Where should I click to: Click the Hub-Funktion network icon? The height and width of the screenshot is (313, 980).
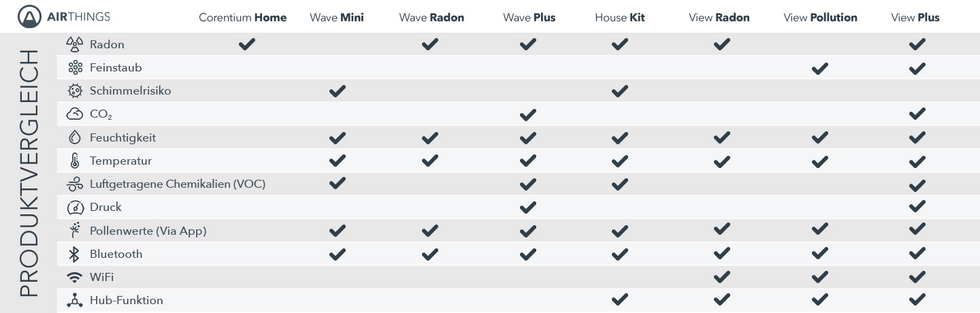pyautogui.click(x=74, y=300)
